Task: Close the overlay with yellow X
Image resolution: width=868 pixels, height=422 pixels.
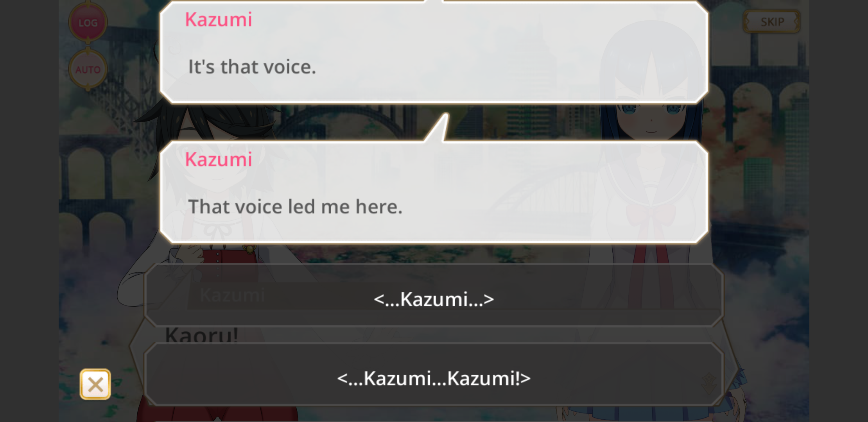Action: (95, 384)
